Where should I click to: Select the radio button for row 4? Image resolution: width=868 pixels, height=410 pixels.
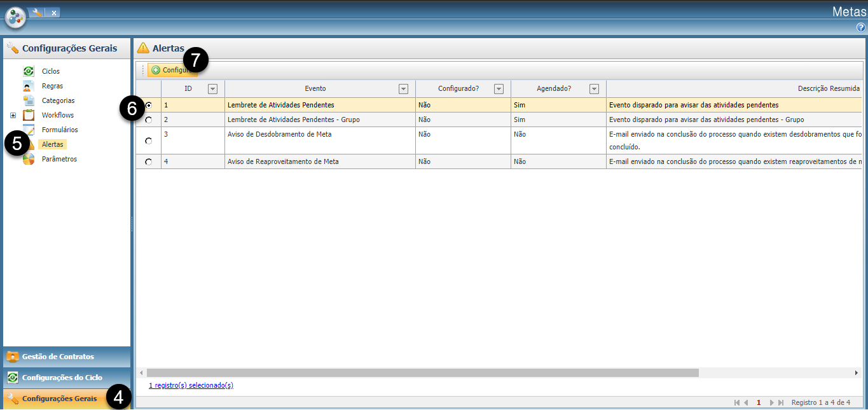[x=148, y=161]
